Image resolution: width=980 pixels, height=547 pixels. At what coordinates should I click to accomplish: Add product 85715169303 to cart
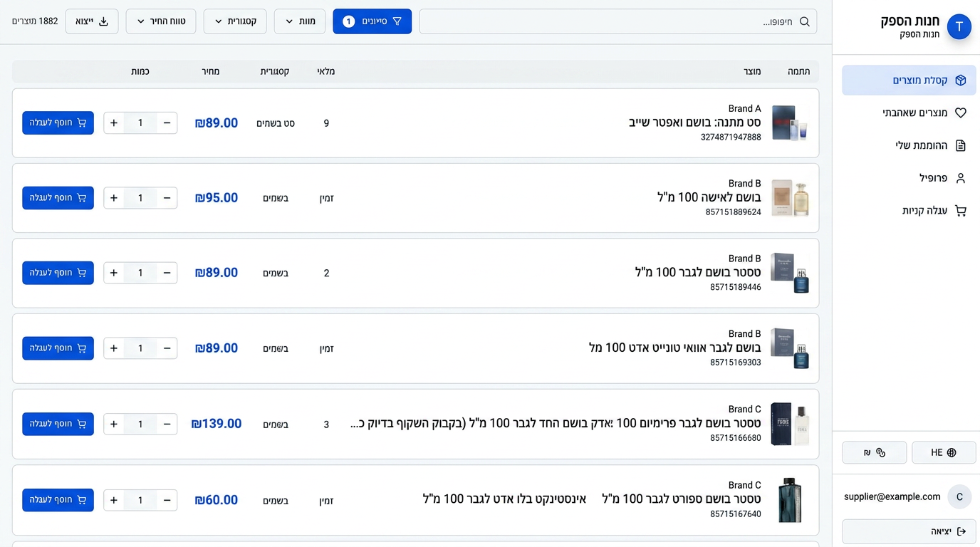pos(58,348)
